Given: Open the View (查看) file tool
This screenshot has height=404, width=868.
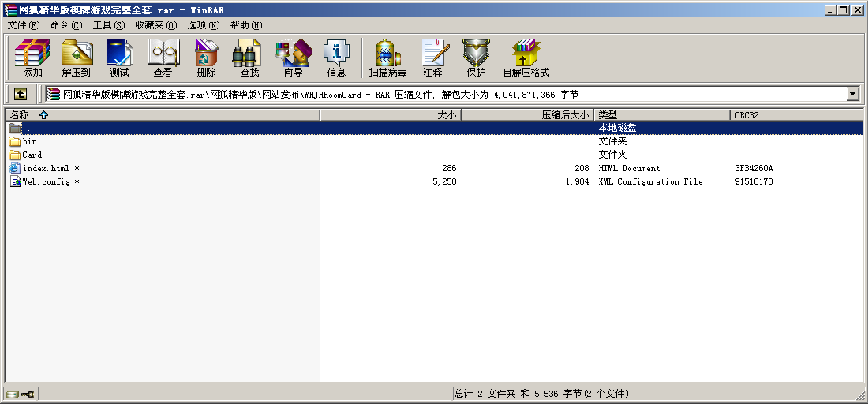Looking at the screenshot, I should point(163,58).
